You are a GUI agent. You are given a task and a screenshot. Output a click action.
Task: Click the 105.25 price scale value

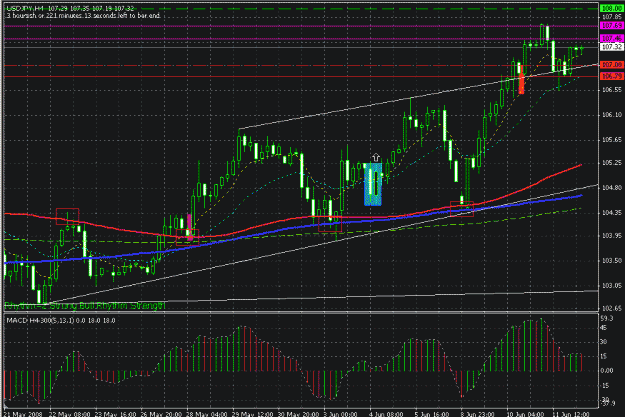[611, 163]
